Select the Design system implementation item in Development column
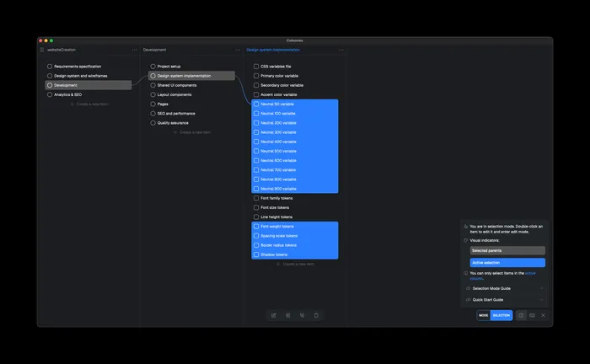This screenshot has width=590, height=364. click(191, 76)
